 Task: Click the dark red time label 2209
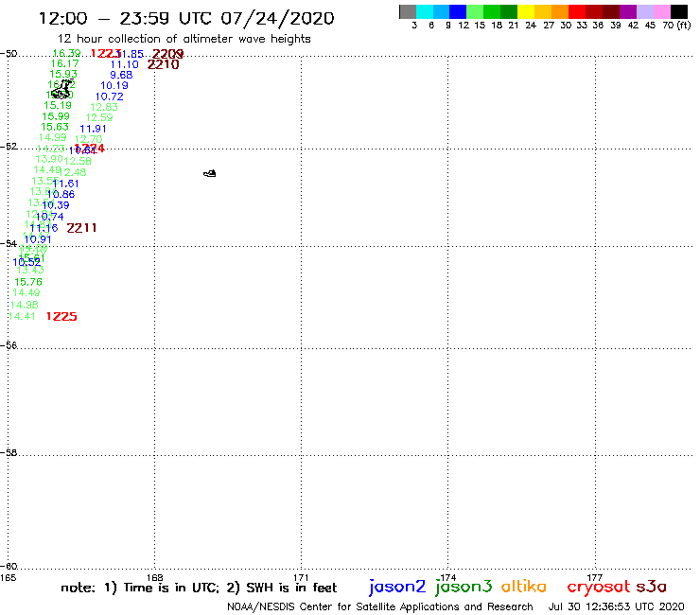(x=167, y=54)
